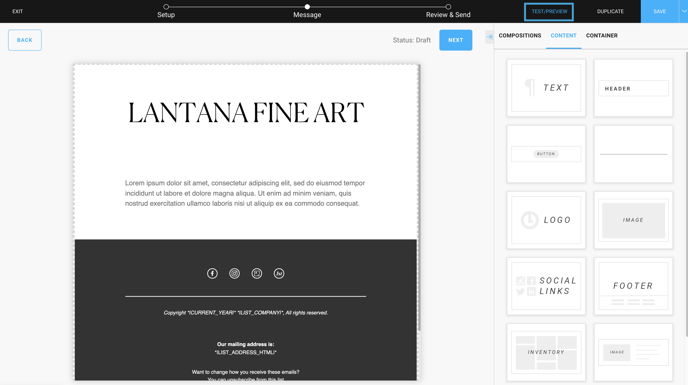Select the Text content block

pyautogui.click(x=546, y=88)
